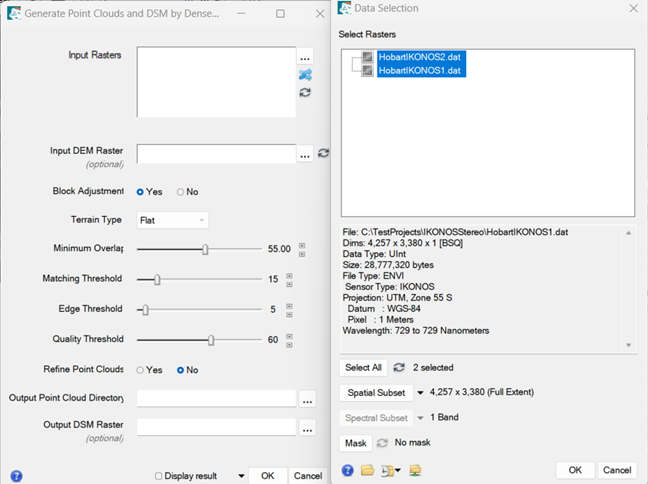Click the refresh icon under Input Rasters browse
648x484 pixels.
tap(305, 92)
